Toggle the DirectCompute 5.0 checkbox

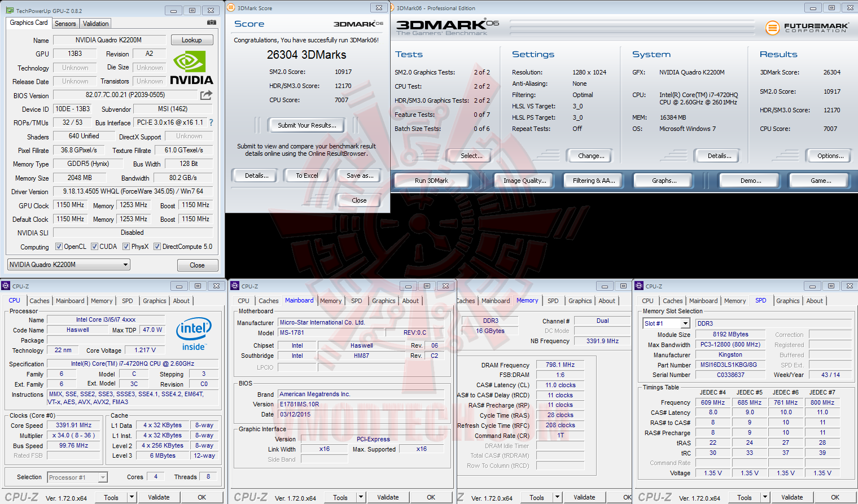pos(157,247)
